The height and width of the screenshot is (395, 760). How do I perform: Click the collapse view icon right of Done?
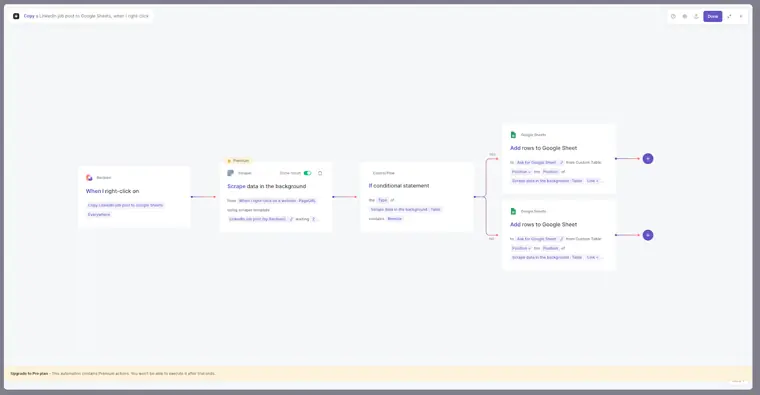click(x=729, y=16)
